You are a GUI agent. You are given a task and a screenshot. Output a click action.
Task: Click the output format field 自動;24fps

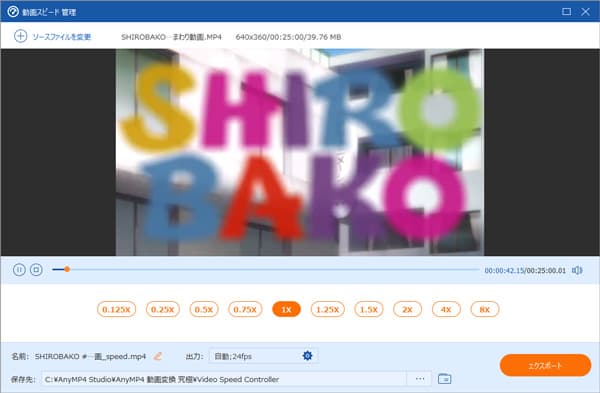[263, 356]
